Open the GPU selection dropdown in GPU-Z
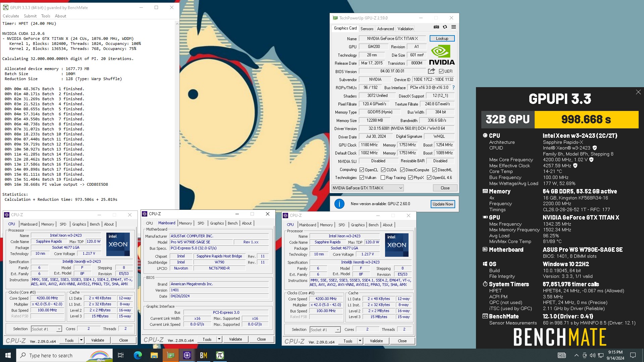 point(367,188)
